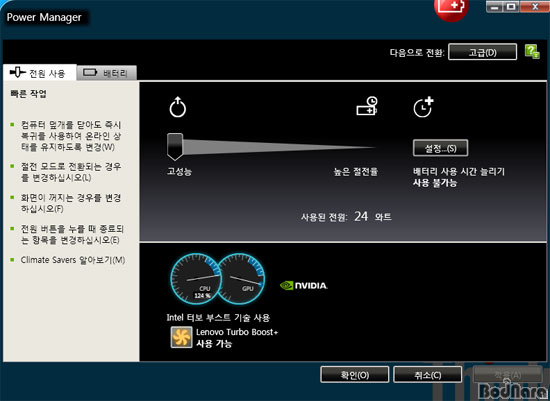Switch to the 배터리 tab
The width and height of the screenshot is (550, 401).
click(106, 73)
